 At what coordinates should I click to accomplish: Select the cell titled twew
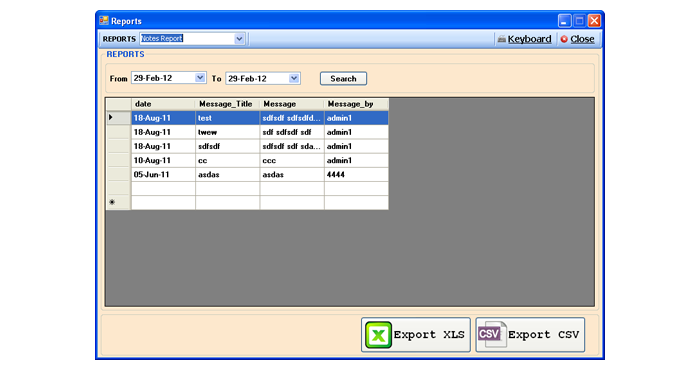pos(227,132)
